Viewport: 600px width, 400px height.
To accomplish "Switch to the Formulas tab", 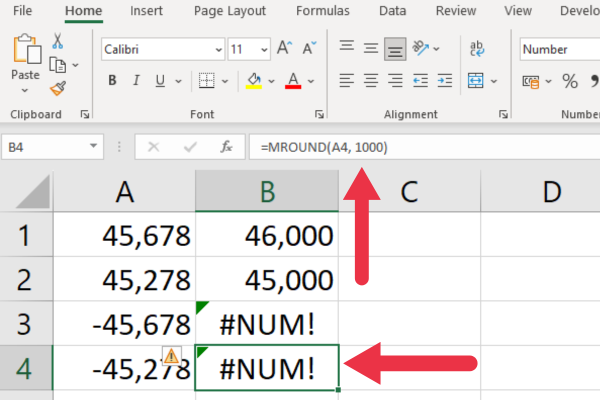I will coord(323,11).
